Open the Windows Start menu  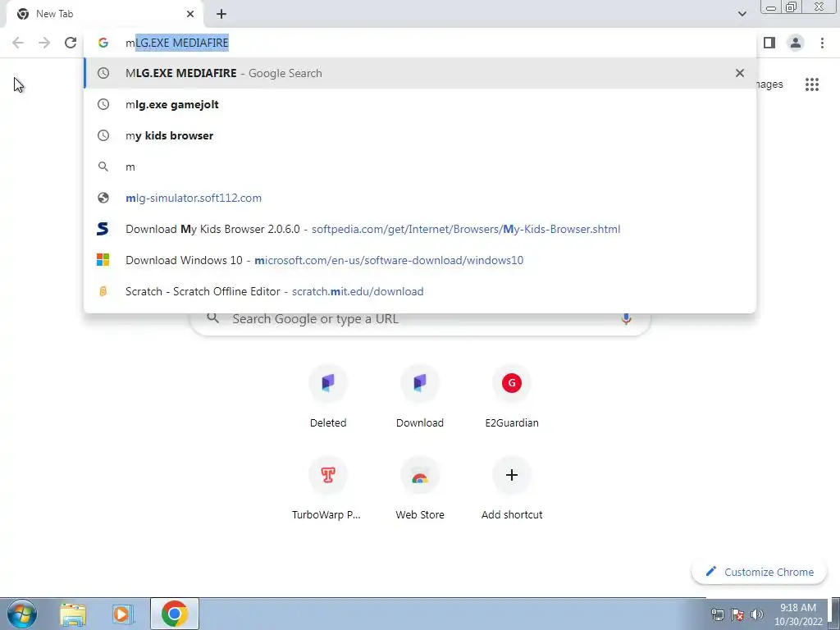click(21, 614)
